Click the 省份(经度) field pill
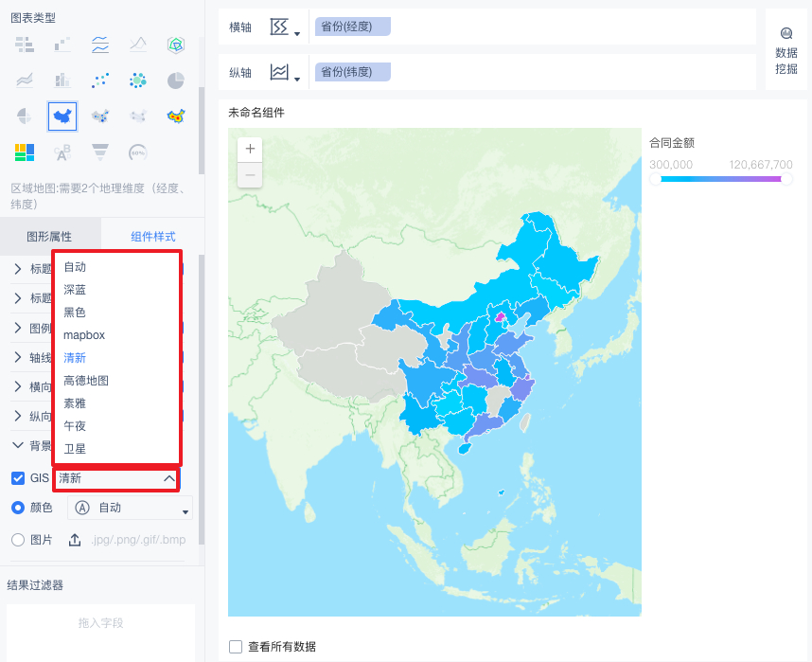Viewport: 812px width, 662px height. coord(353,27)
